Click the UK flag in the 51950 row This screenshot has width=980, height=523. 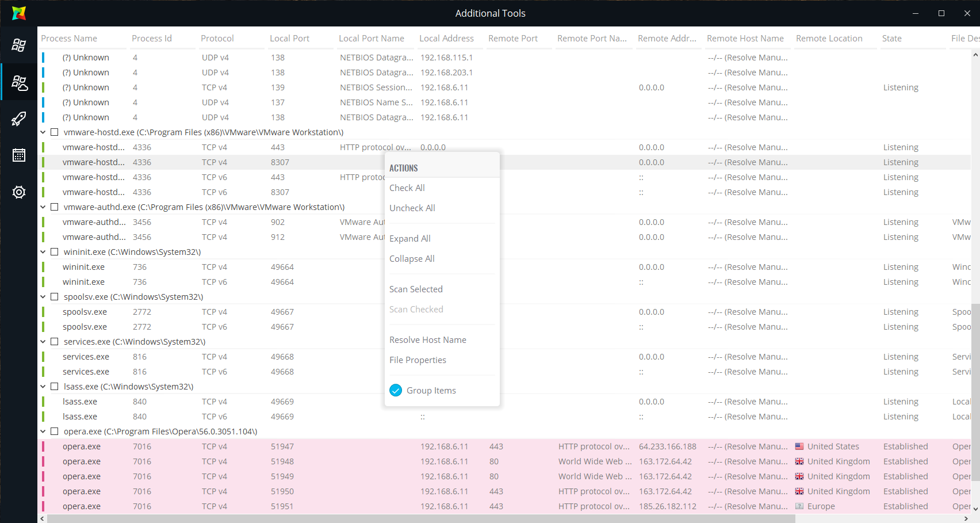[799, 491]
